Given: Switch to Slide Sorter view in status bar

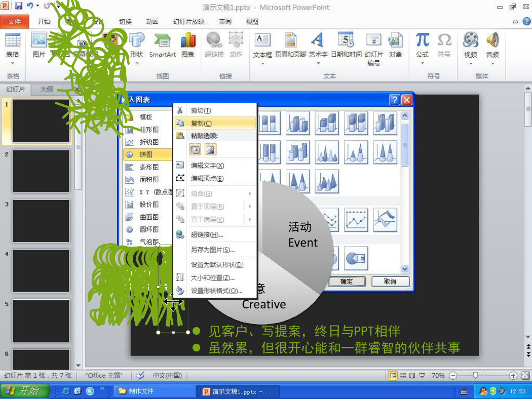Looking at the screenshot, I should coord(402,376).
